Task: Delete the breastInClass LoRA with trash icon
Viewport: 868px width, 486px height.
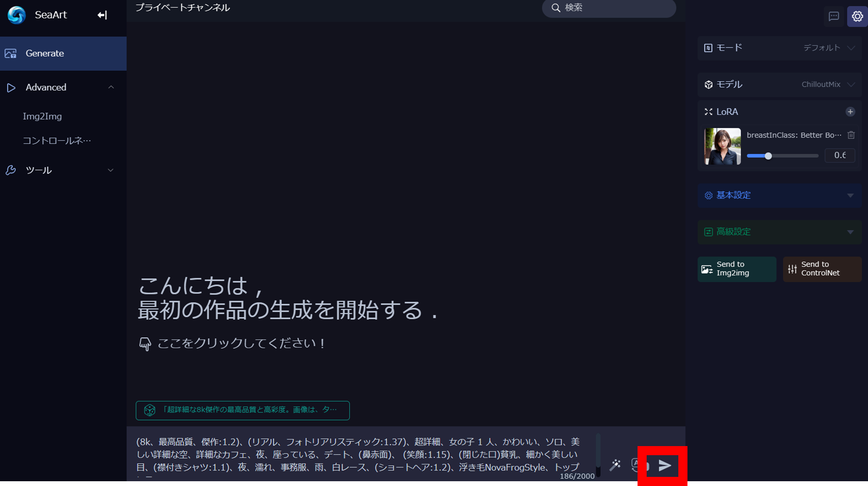Action: (851, 135)
